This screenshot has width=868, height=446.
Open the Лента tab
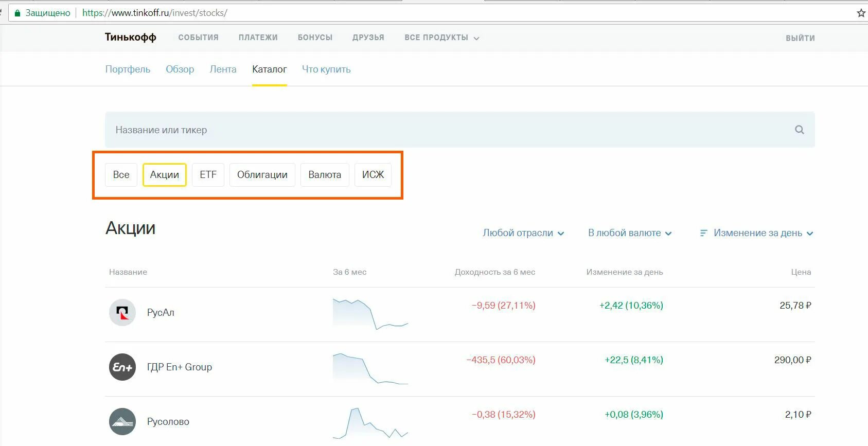click(223, 69)
